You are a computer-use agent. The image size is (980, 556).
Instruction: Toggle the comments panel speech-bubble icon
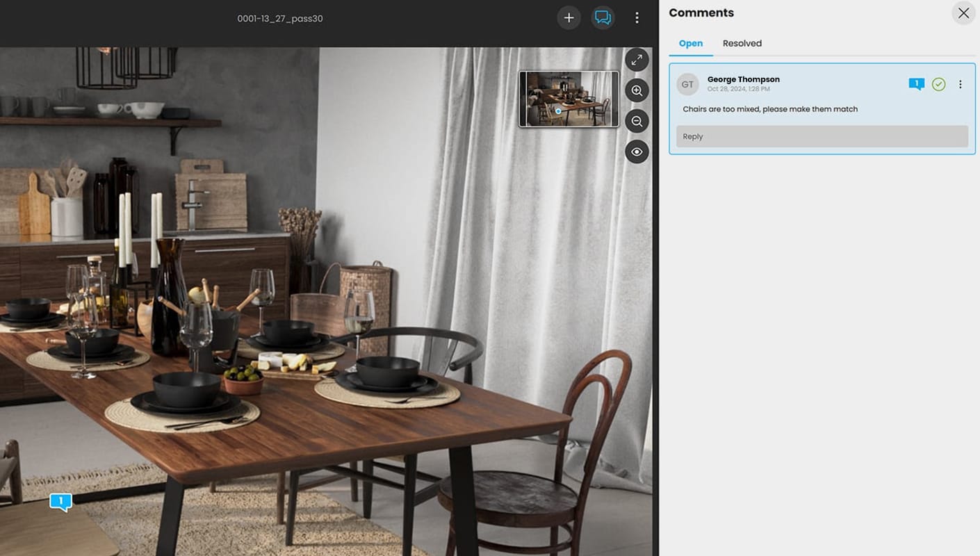(x=603, y=18)
